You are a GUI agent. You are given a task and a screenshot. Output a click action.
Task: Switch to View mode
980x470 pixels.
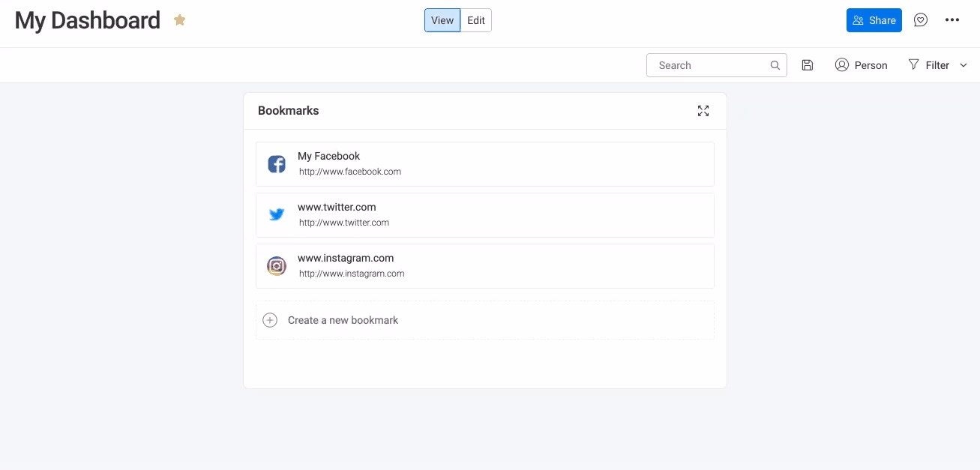[x=442, y=20]
